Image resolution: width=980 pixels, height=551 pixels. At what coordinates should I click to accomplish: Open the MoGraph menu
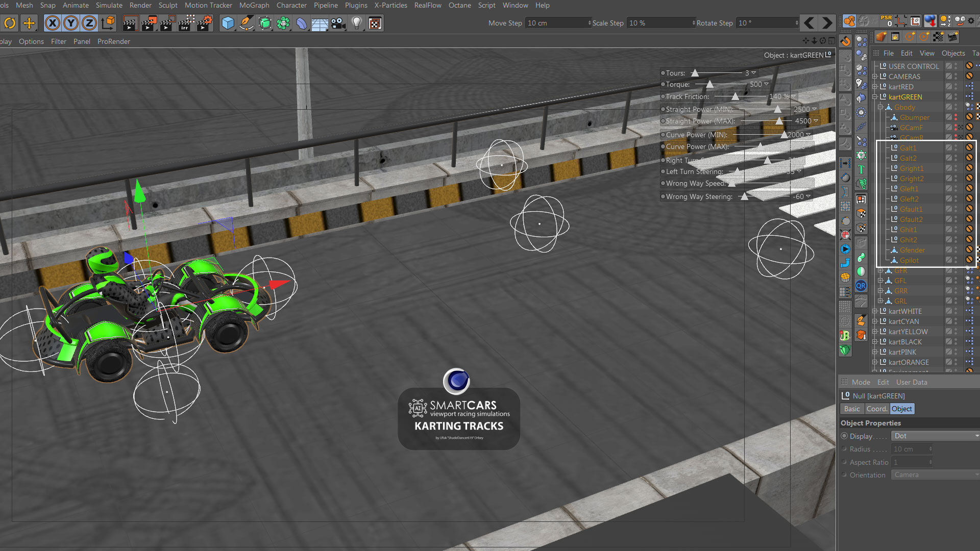254,5
